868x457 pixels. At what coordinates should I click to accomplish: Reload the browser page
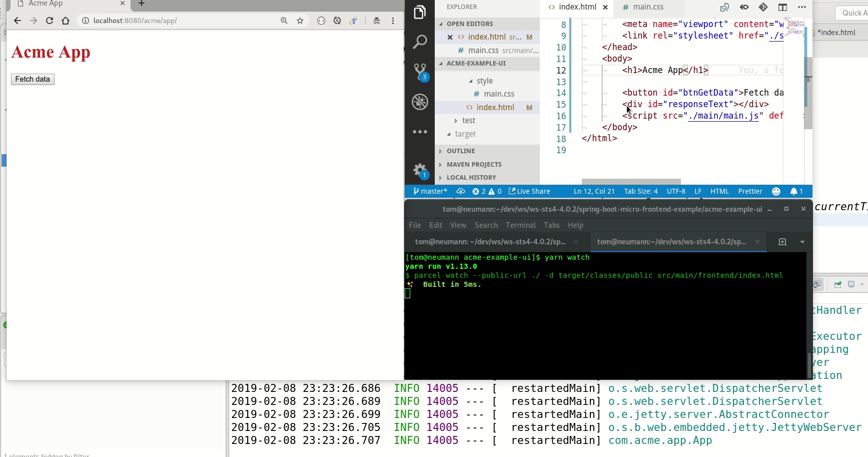50,21
